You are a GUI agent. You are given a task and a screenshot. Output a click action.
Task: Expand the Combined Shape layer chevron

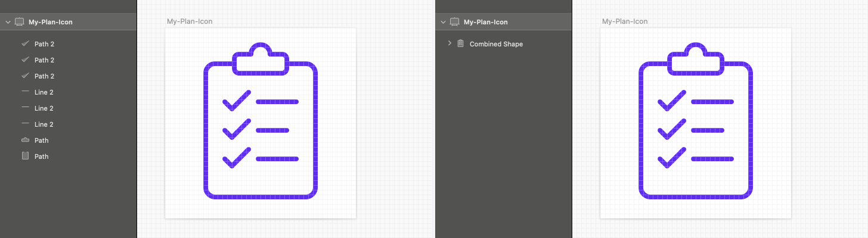pyautogui.click(x=449, y=43)
